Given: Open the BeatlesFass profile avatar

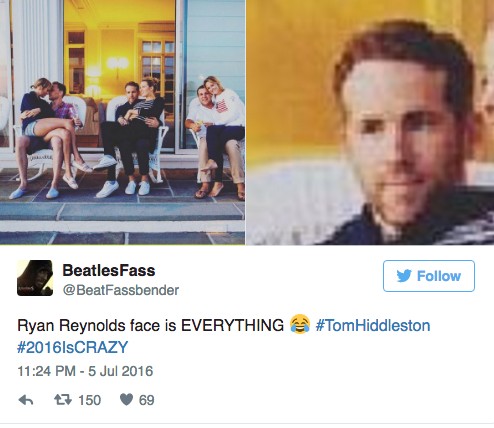Looking at the screenshot, I should click(35, 278).
